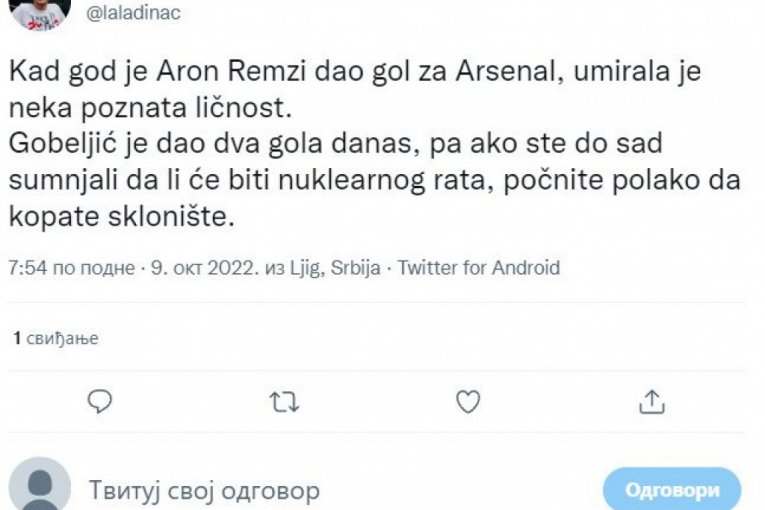
Task: Click the Twitter for Android source link
Action: coord(478,268)
